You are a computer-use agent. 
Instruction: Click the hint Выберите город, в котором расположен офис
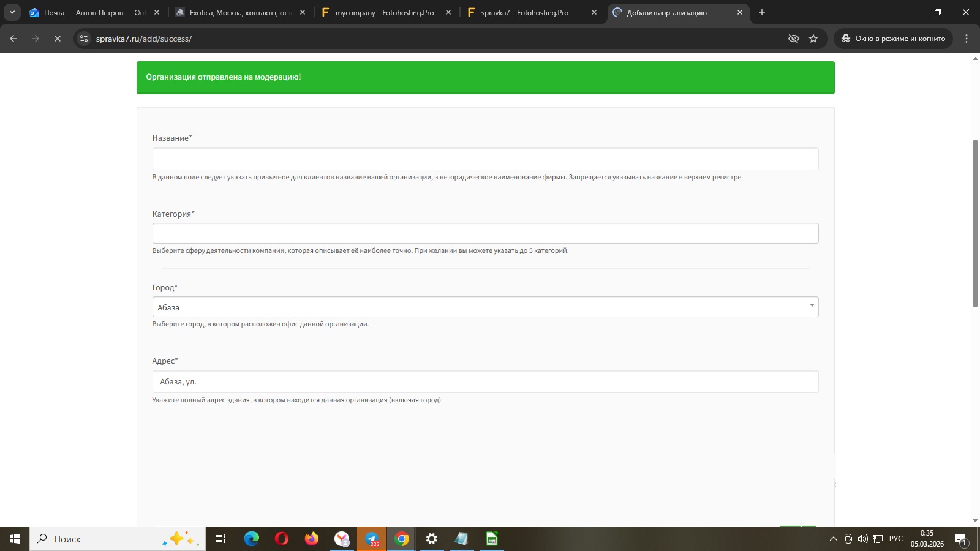coord(260,324)
